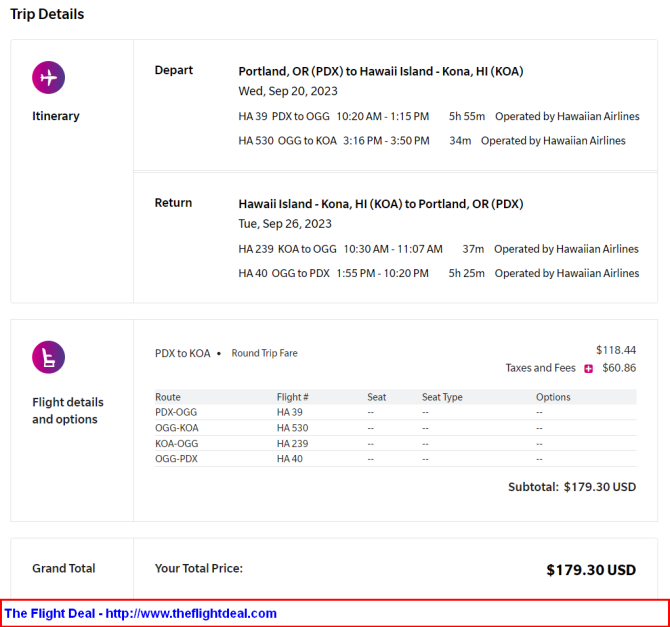
Task: Click 'Portland, OR (PDX) to Hawaii Island' depart heading
Action: click(381, 71)
